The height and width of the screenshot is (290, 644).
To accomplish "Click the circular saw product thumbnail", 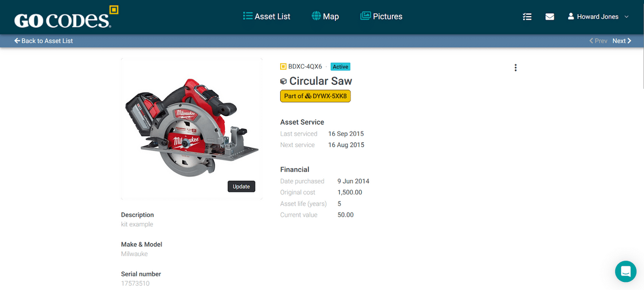I will (192, 129).
